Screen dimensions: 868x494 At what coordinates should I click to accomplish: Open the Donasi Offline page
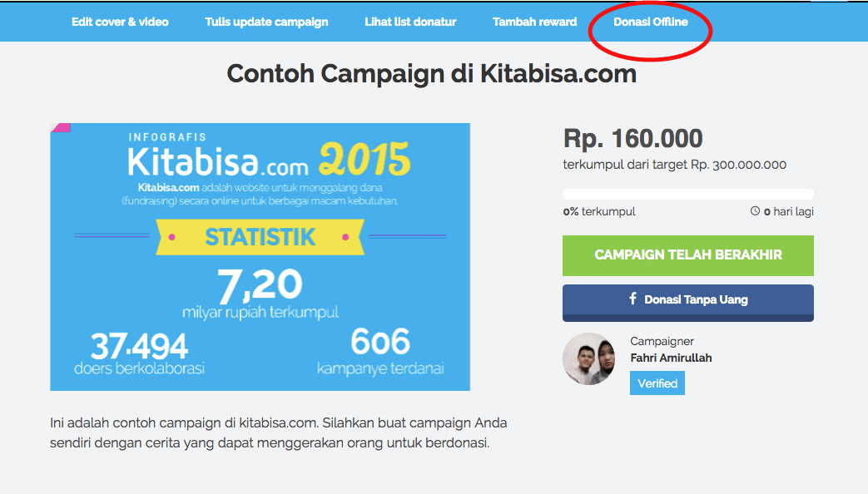pos(649,22)
